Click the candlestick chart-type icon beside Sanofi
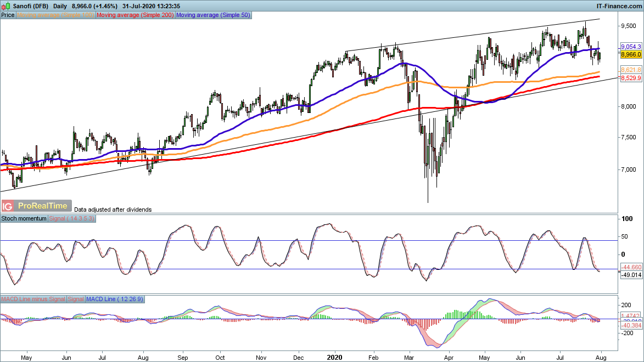 (x=5, y=5)
